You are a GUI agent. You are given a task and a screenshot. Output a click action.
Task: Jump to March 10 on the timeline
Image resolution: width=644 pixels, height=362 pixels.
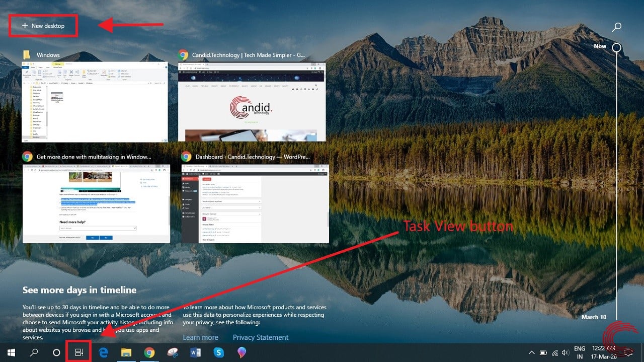[594, 317]
